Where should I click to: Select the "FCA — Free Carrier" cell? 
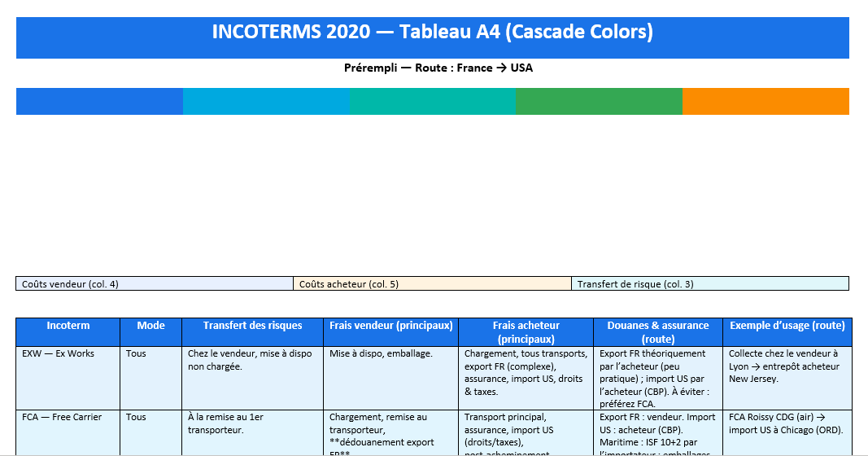68,432
